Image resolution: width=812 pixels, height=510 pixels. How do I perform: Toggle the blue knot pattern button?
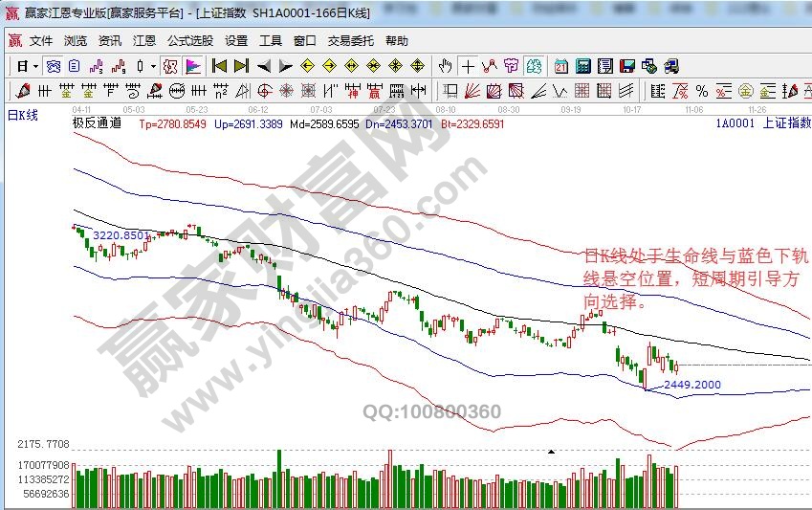54,66
